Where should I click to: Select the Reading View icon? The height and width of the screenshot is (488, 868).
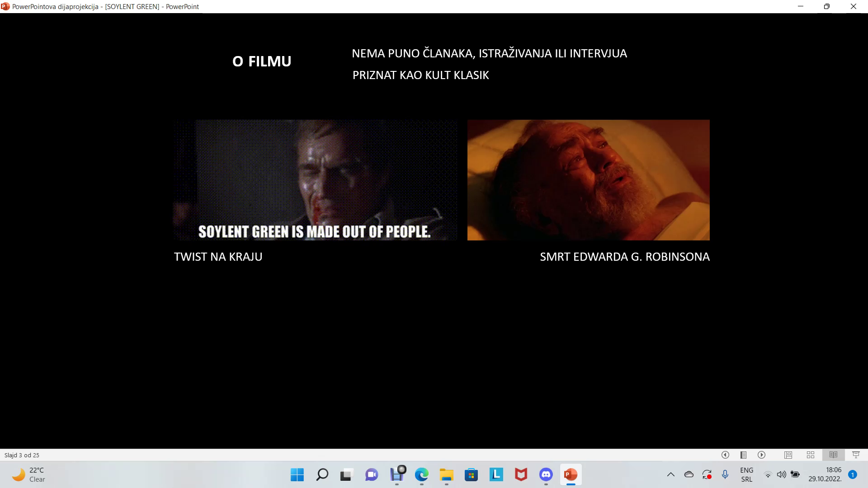point(833,455)
